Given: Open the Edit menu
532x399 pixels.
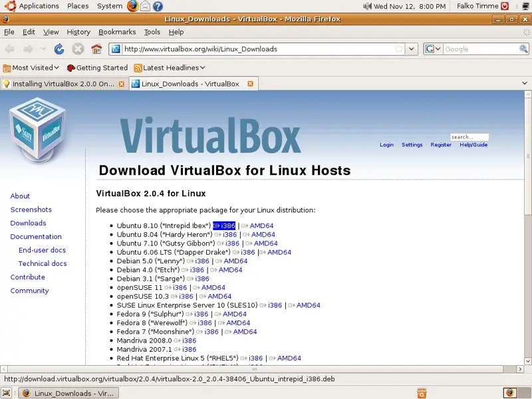Looking at the screenshot, I should tap(29, 32).
